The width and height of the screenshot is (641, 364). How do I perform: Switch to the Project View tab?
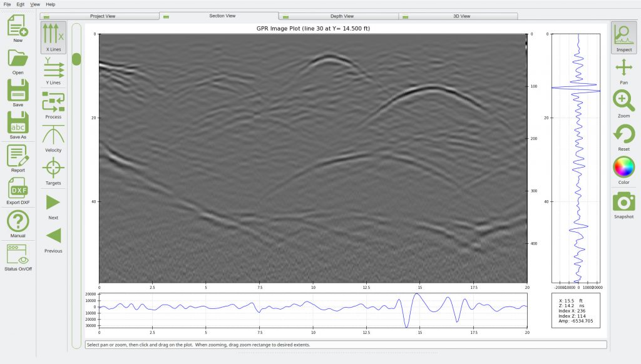point(100,16)
